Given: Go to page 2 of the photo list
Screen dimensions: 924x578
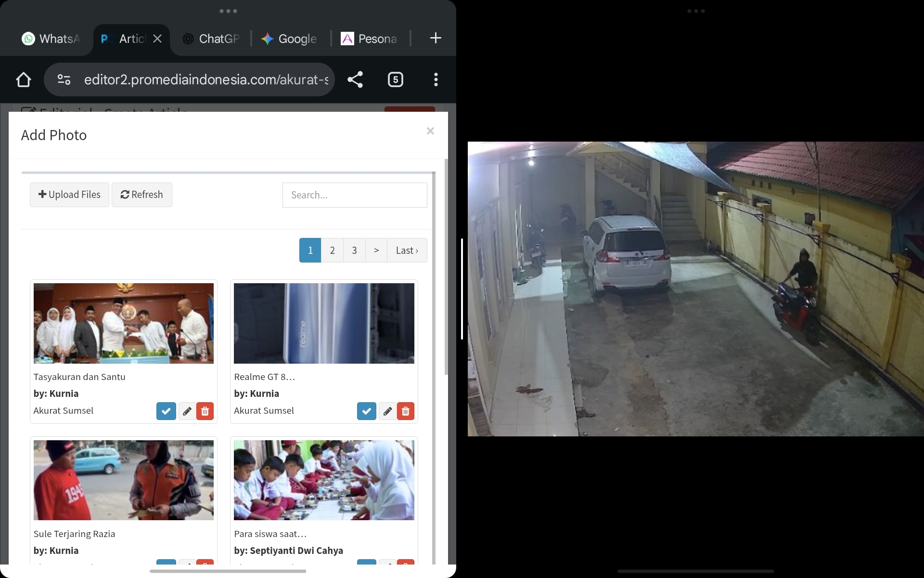Looking at the screenshot, I should (332, 250).
